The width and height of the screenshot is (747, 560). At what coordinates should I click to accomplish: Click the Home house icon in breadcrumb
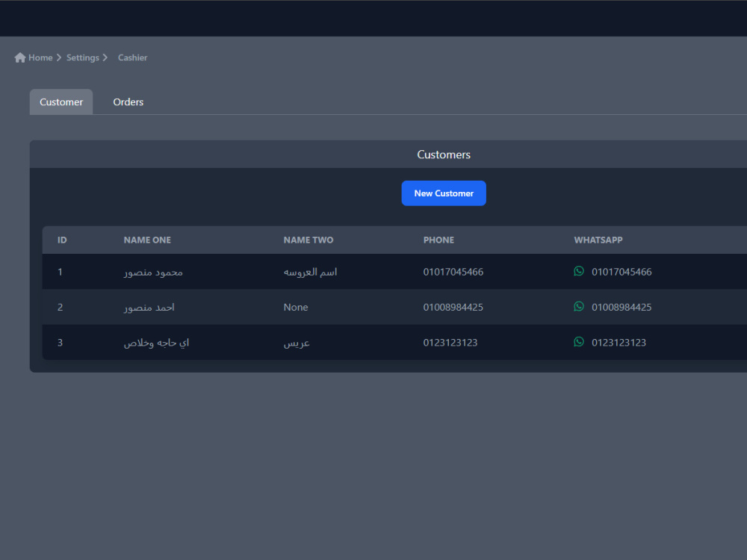[20, 57]
